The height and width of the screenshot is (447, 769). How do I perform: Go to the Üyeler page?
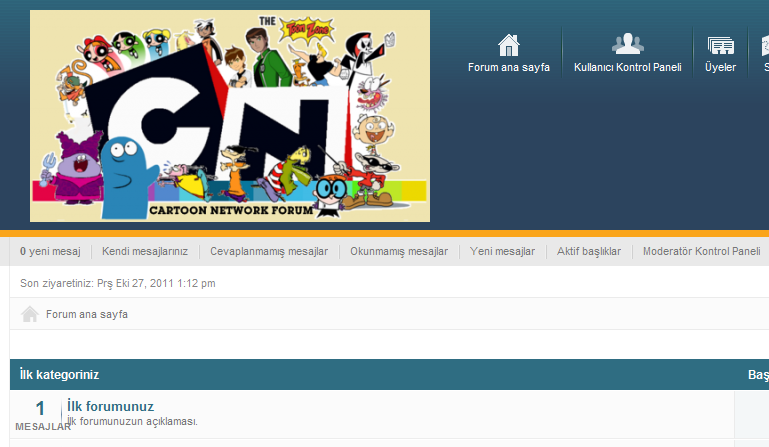(720, 67)
